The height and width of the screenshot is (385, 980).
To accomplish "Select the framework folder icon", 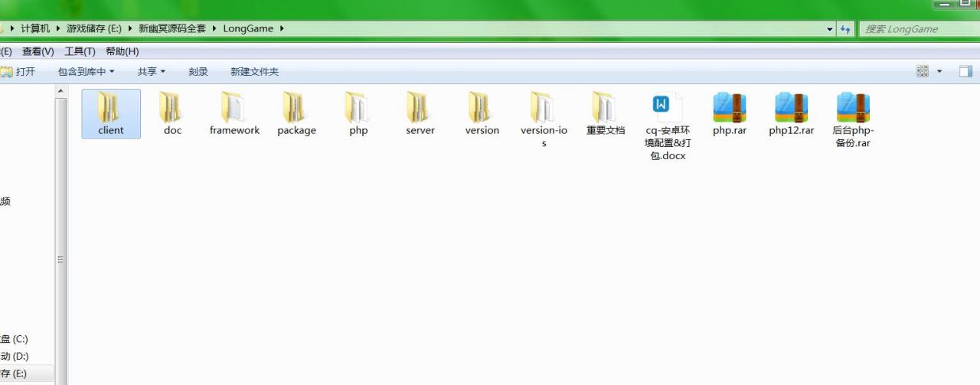I will (x=234, y=107).
